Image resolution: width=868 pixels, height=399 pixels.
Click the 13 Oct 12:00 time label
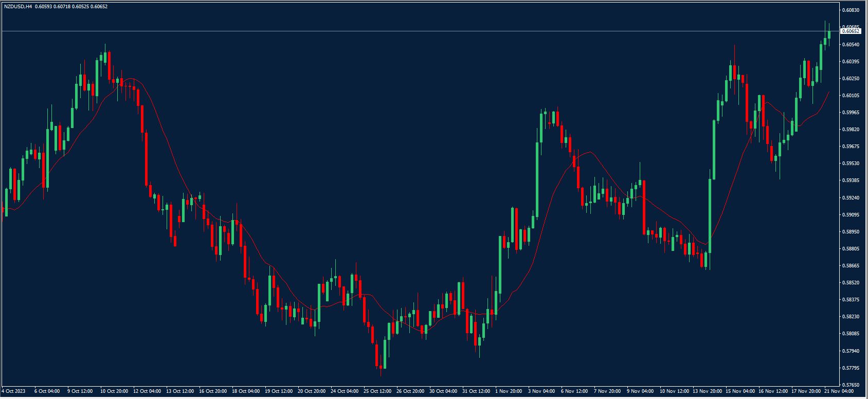click(x=180, y=391)
